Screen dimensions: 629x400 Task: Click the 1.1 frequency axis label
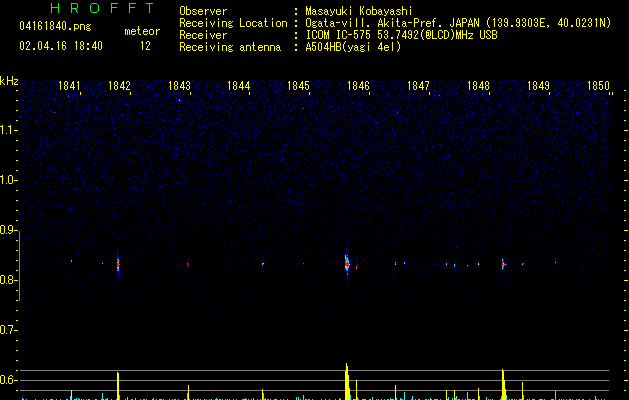click(x=8, y=130)
